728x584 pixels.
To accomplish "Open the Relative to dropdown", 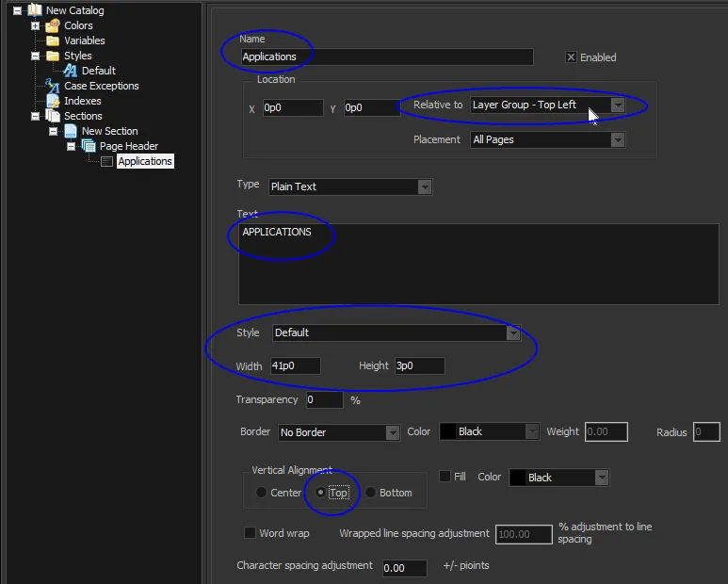I will click(617, 105).
